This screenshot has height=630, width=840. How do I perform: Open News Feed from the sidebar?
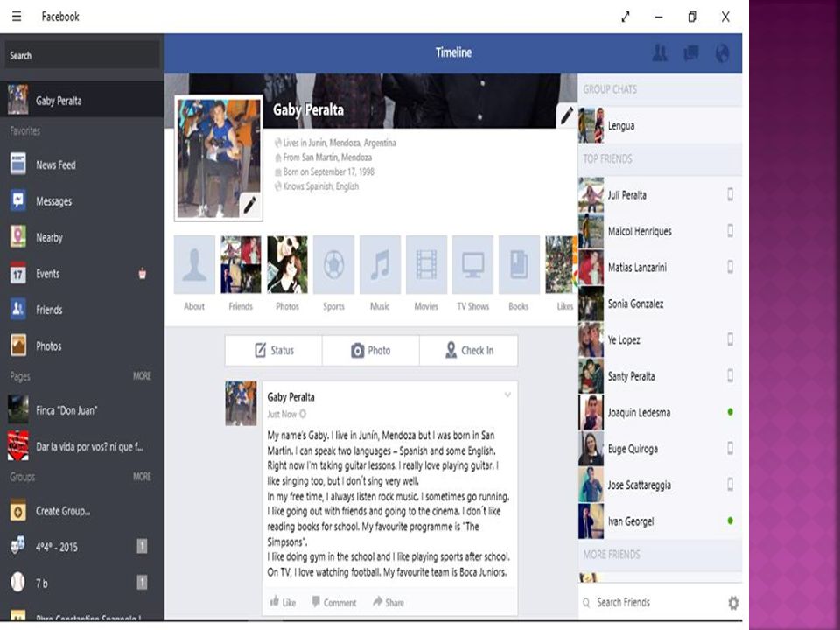coord(82,164)
